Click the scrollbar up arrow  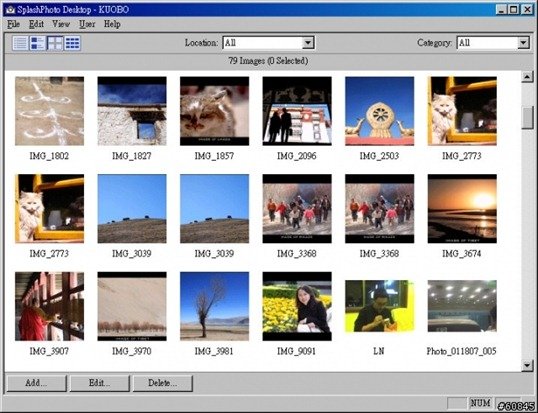(x=527, y=76)
